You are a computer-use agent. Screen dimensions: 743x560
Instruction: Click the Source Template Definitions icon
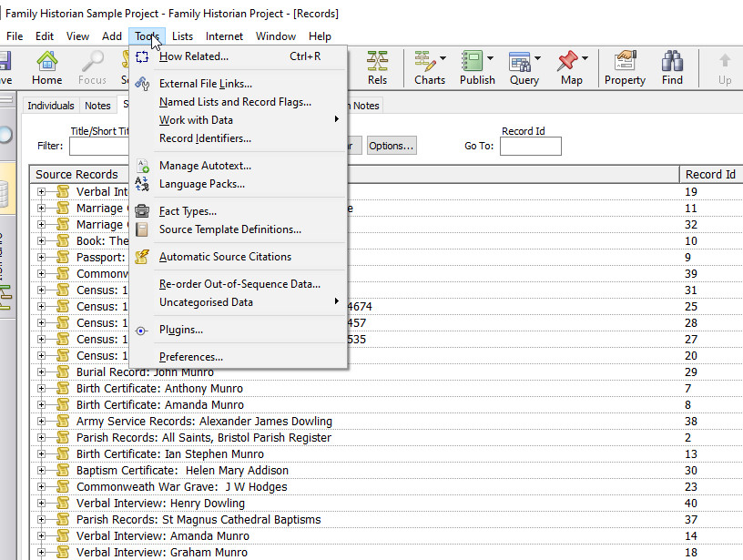(x=142, y=229)
